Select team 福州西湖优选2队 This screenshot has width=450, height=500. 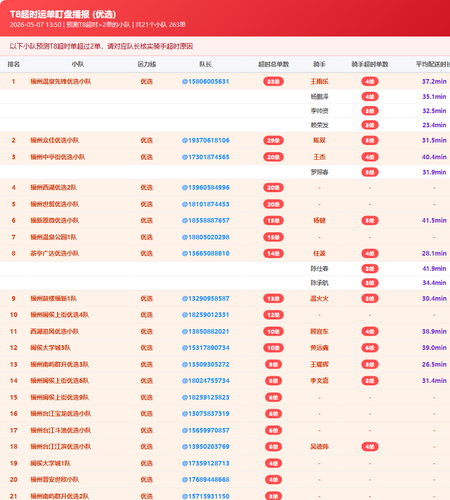pyautogui.click(x=53, y=188)
